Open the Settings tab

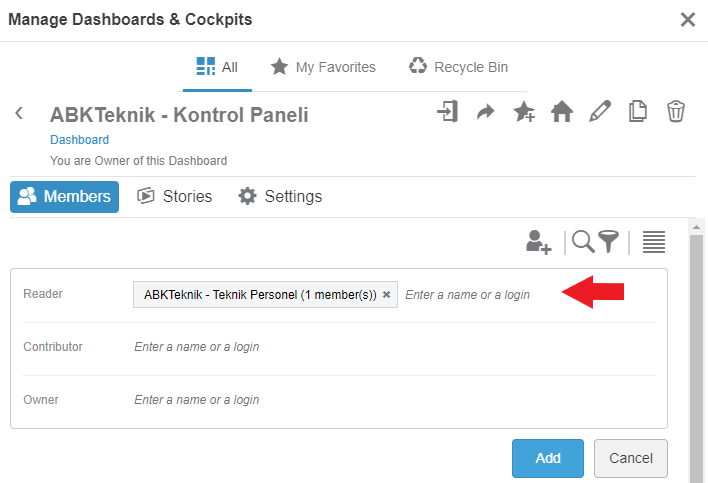[x=280, y=197]
